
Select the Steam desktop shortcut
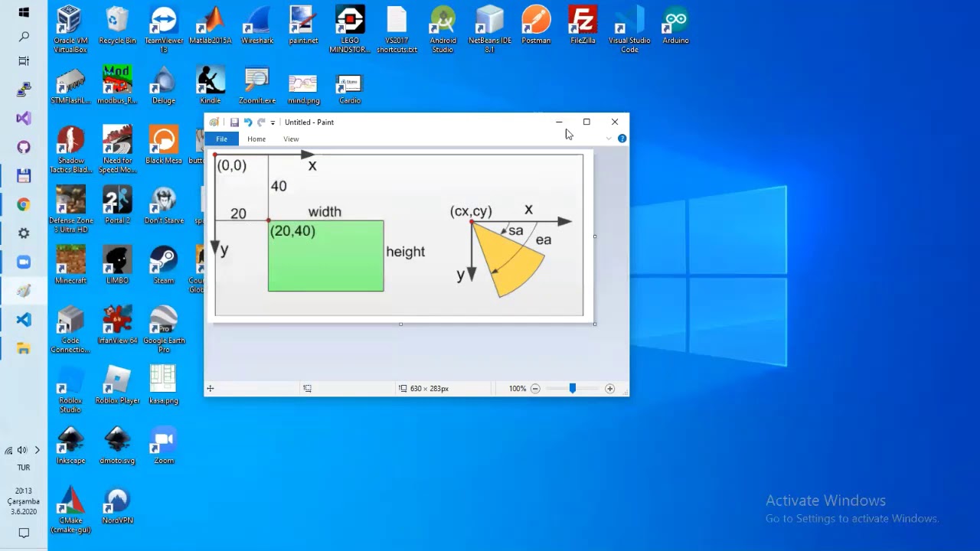(164, 266)
